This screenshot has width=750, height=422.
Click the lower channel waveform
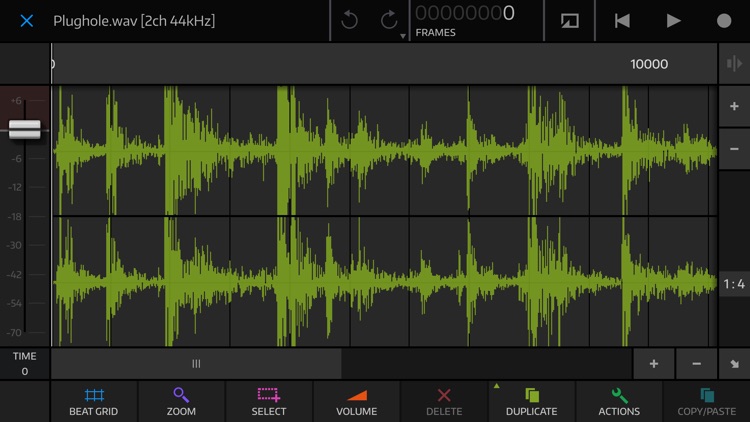pos(384,281)
